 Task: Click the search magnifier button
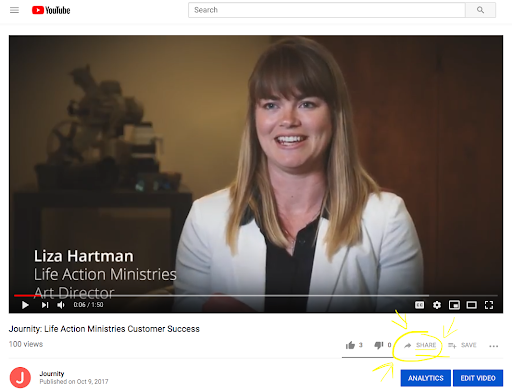click(480, 10)
